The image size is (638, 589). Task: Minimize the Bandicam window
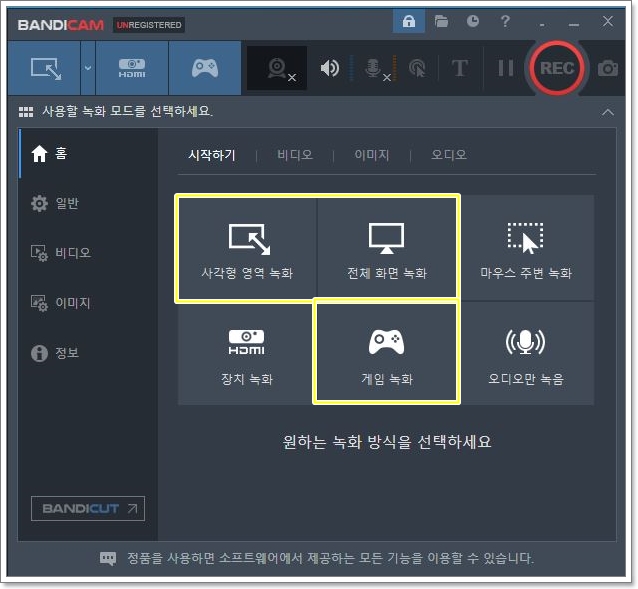click(x=574, y=25)
